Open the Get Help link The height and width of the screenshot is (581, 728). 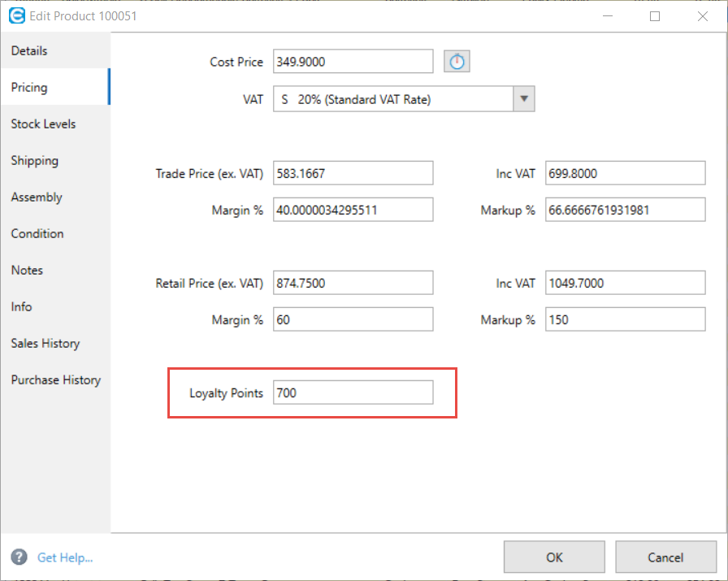tap(65, 557)
